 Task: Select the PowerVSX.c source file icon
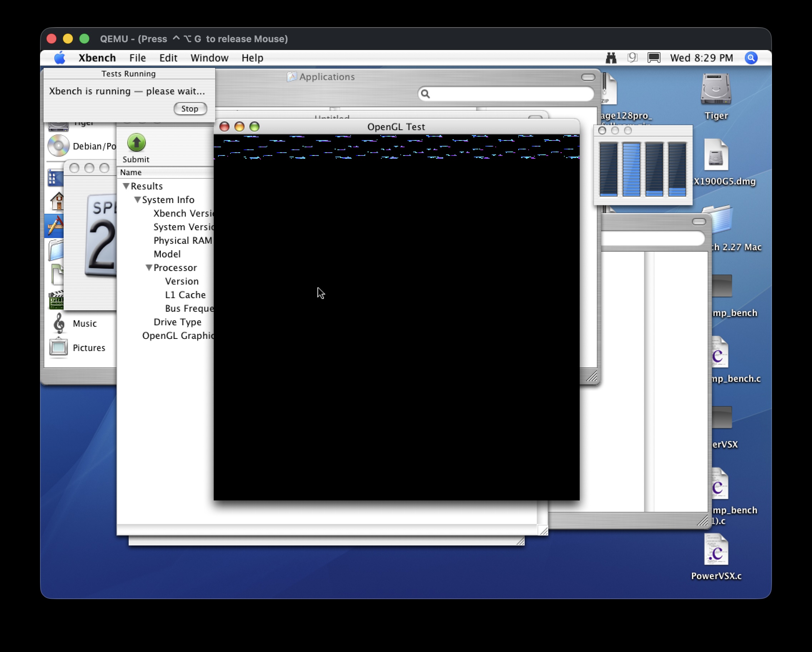coord(716,549)
